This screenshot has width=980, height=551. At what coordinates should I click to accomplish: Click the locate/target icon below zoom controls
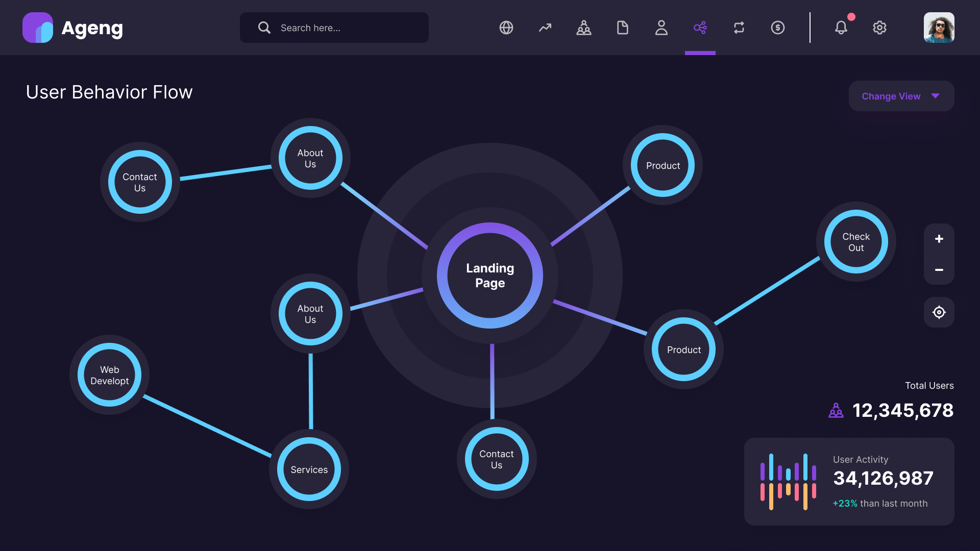[939, 312]
